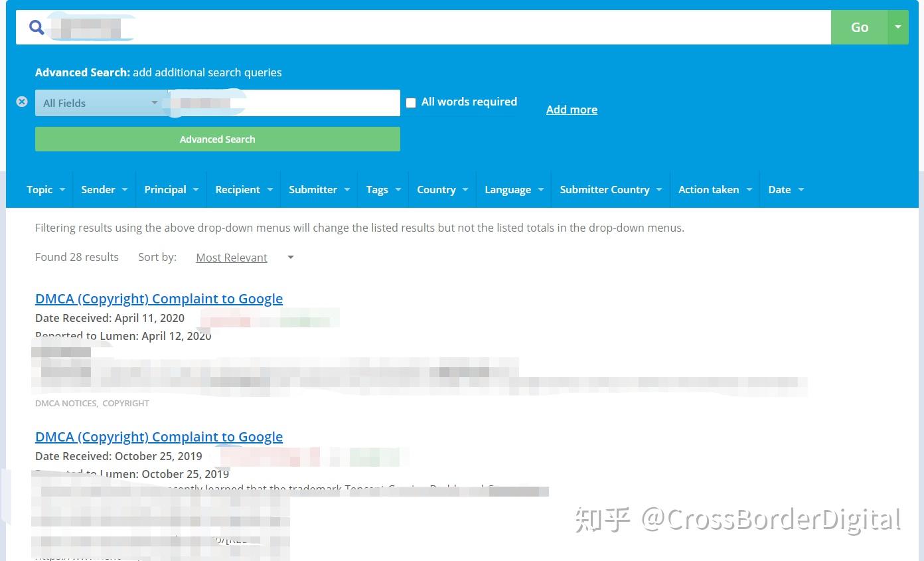Screen dimensions: 924x561
Task: Expand the Action taken filter
Action: (x=715, y=189)
